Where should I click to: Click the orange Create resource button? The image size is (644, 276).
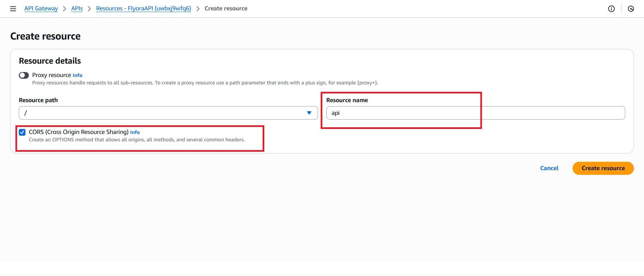pyautogui.click(x=603, y=168)
